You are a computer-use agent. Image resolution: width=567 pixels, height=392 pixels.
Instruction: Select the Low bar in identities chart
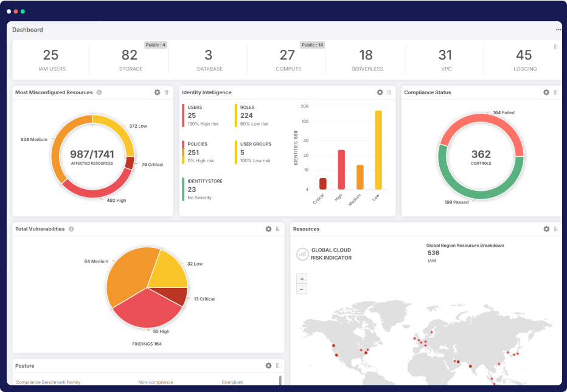[x=378, y=150]
